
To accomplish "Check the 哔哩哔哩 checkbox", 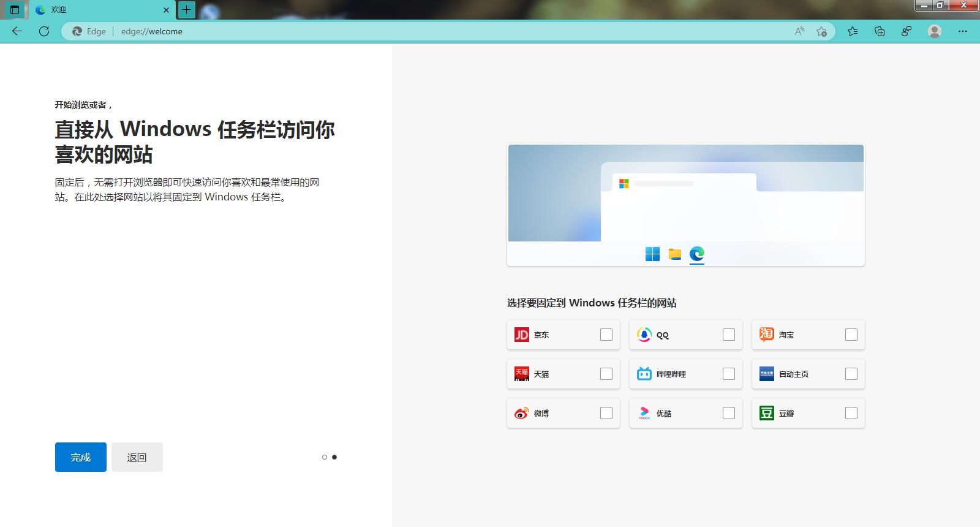I will pos(729,374).
